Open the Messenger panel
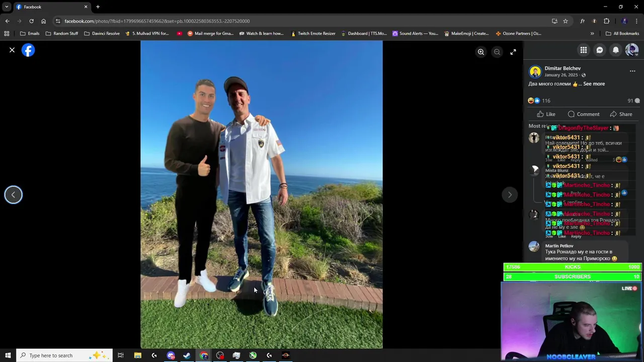Screen dimensions: 644x362 pos(600,50)
